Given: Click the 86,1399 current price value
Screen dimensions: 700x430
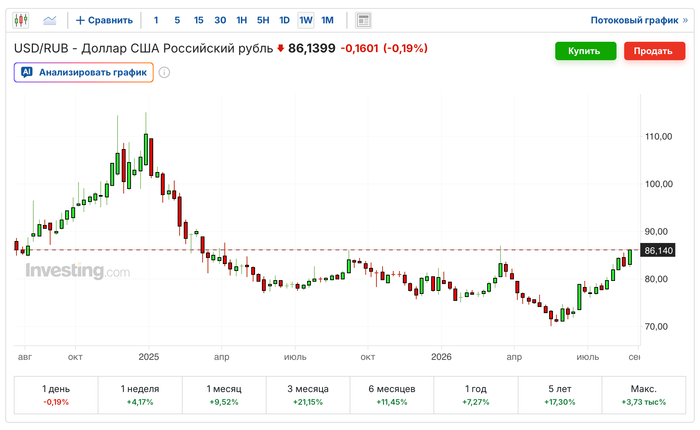Looking at the screenshot, I should coord(312,48).
